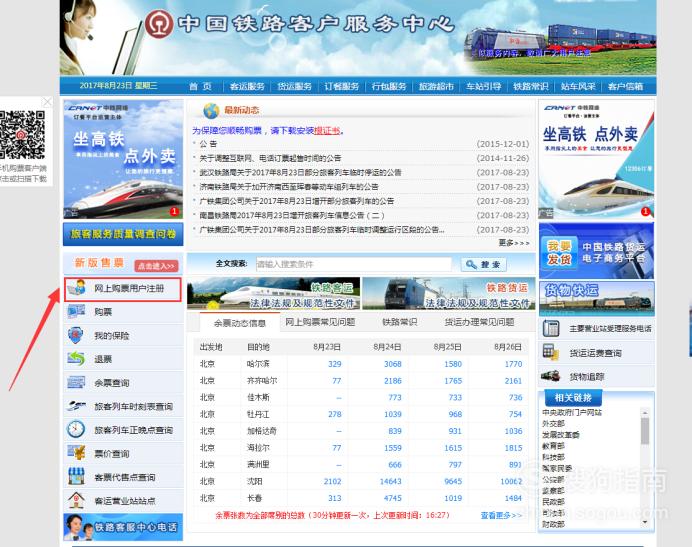Viewport: 692px width, 547px height.
Task: Click the train icon beside 旅客列车时刻表查询
Action: tap(76, 406)
